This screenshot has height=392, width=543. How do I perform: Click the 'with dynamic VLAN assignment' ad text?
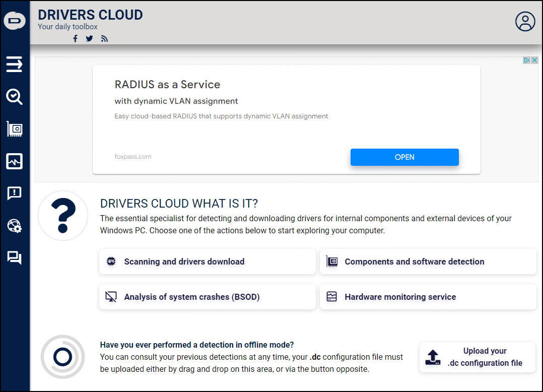[176, 101]
